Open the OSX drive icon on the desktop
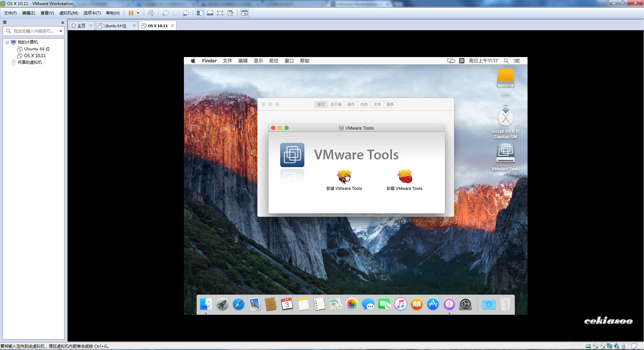 point(505,78)
